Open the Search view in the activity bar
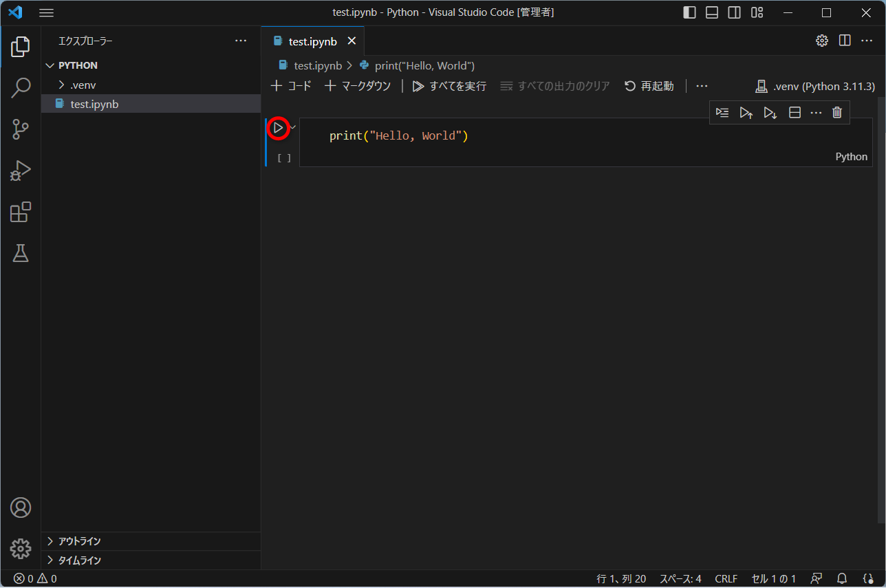Screen dimensions: 886x588 (x=21, y=88)
